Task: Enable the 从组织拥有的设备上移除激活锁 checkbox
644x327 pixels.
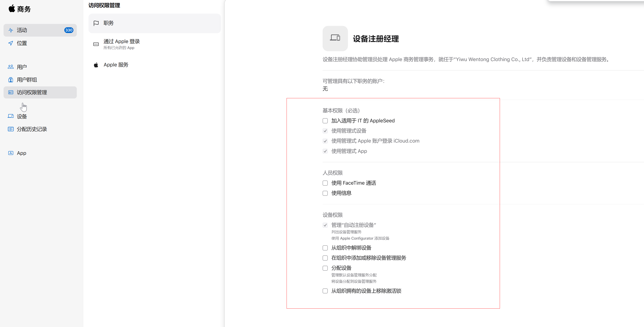Action: 325,291
